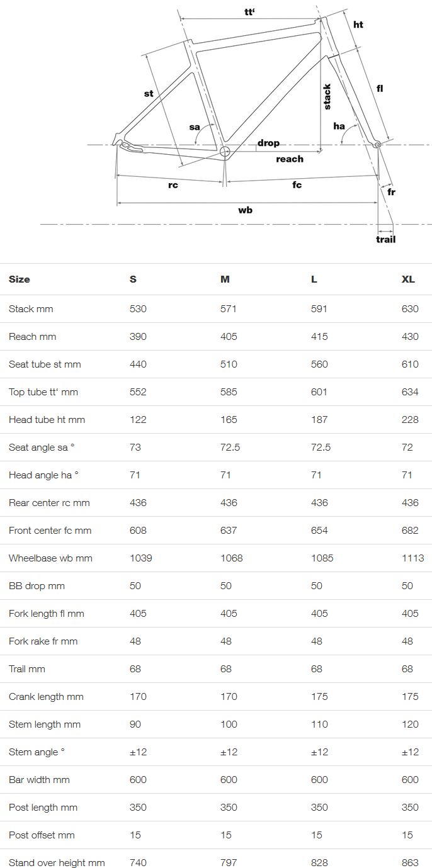Click the 'reach' label in the frame diagram
Image resolution: width=432 pixels, height=868 pixels.
coord(290,159)
